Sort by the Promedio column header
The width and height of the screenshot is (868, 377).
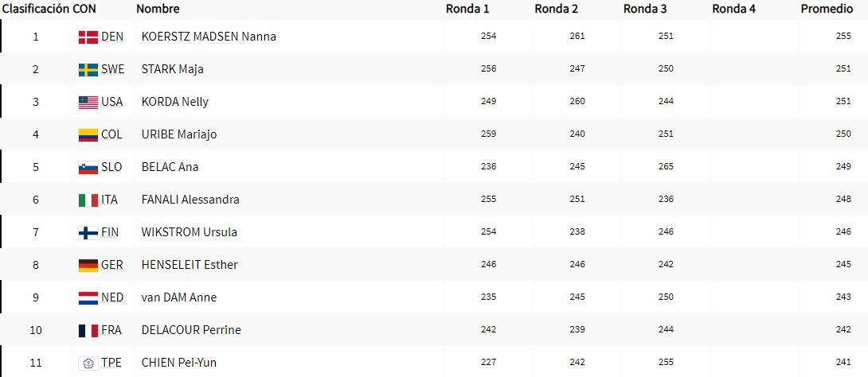coord(826,9)
